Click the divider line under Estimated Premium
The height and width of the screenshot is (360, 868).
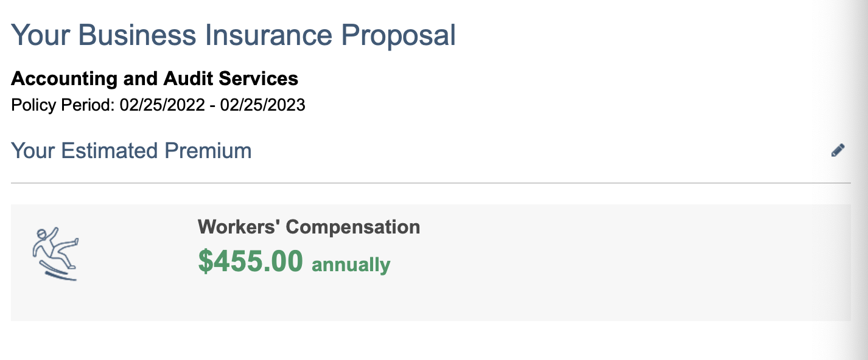(430, 182)
